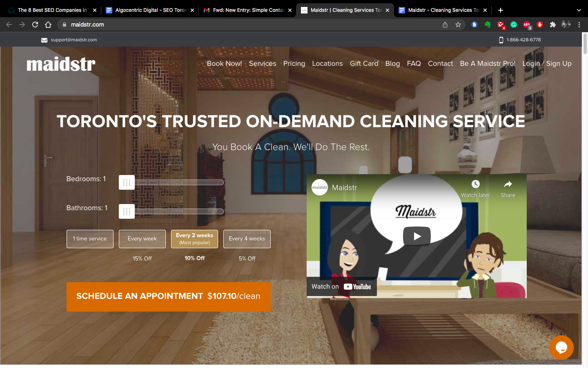This screenshot has width=588, height=368.
Task: Open the orange chat bubble widget
Action: pyautogui.click(x=561, y=348)
